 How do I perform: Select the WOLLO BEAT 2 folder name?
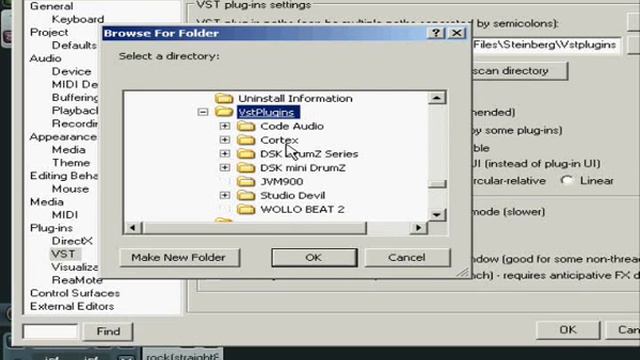[302, 209]
